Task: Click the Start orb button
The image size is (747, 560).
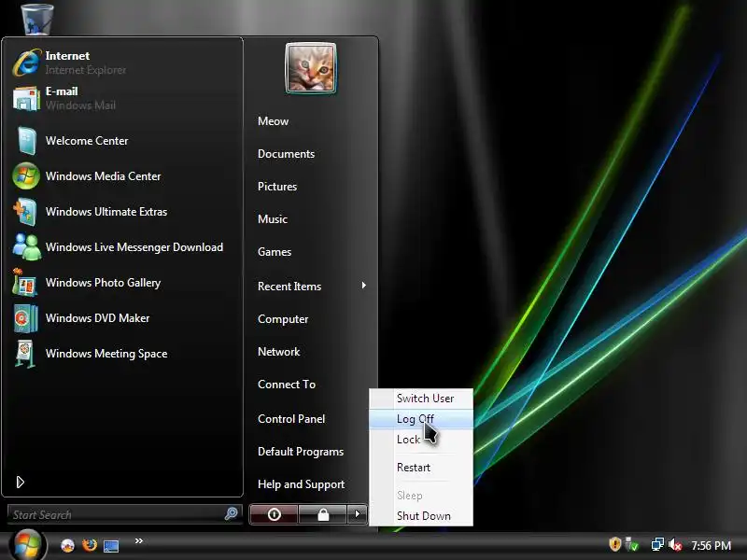Action: click(27, 545)
